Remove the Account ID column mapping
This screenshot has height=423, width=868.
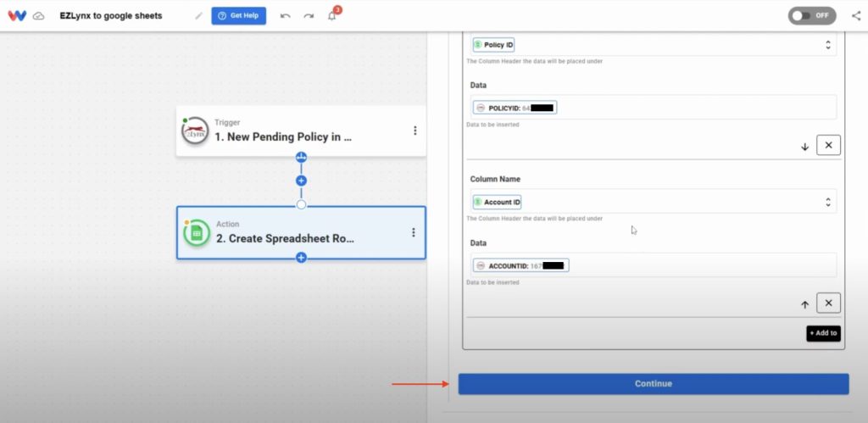[829, 303]
